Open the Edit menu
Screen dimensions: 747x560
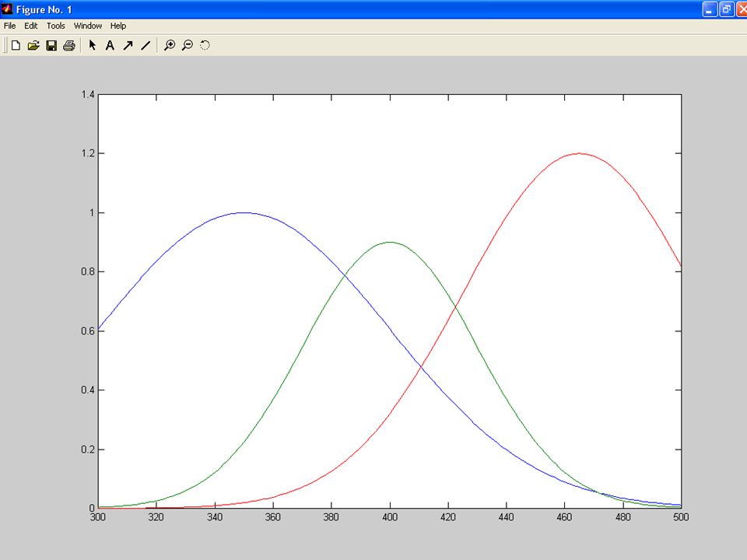click(31, 26)
